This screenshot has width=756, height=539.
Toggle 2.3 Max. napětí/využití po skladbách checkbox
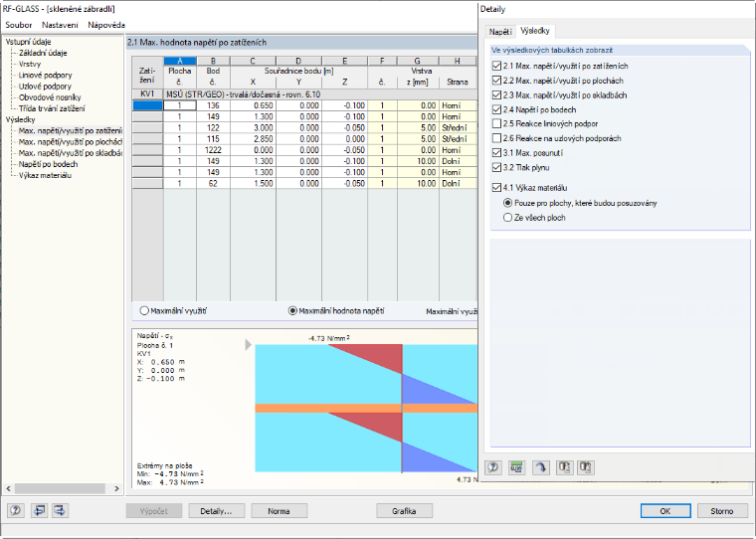click(496, 95)
